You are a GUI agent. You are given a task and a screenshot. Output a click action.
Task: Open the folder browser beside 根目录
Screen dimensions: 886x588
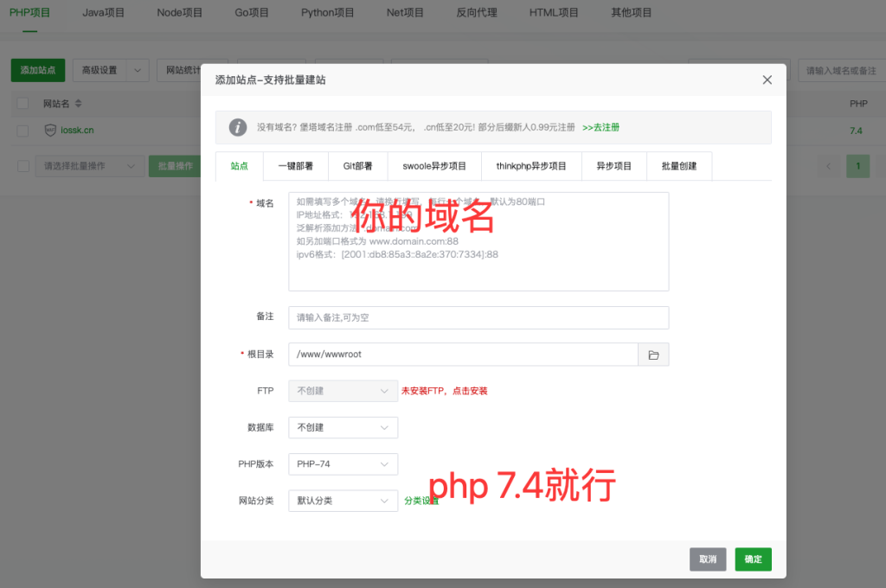[655, 354]
